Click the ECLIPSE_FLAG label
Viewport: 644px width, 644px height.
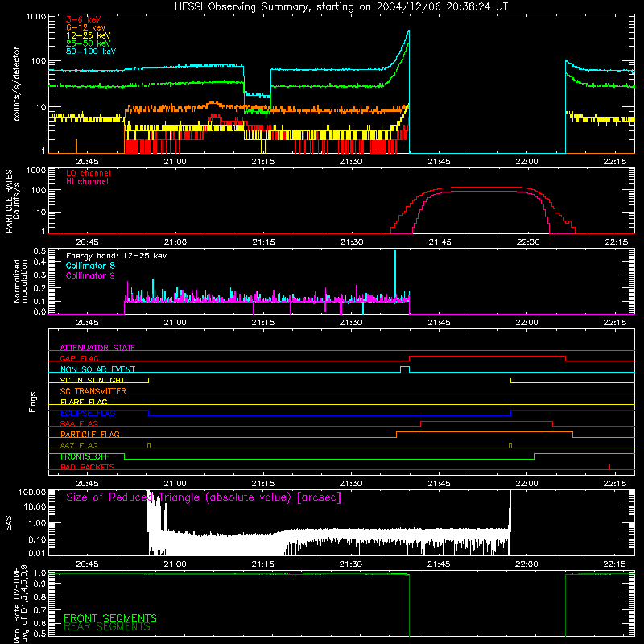point(88,413)
